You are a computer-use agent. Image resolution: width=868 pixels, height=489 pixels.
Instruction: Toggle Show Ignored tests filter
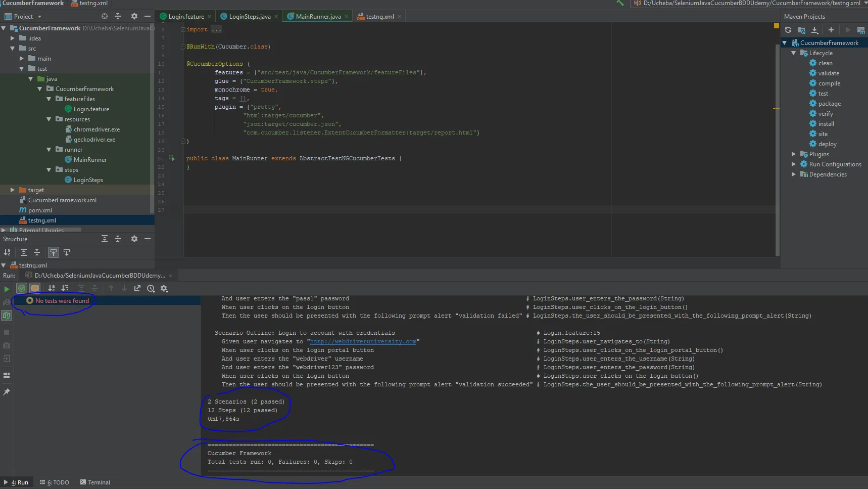pos(35,288)
